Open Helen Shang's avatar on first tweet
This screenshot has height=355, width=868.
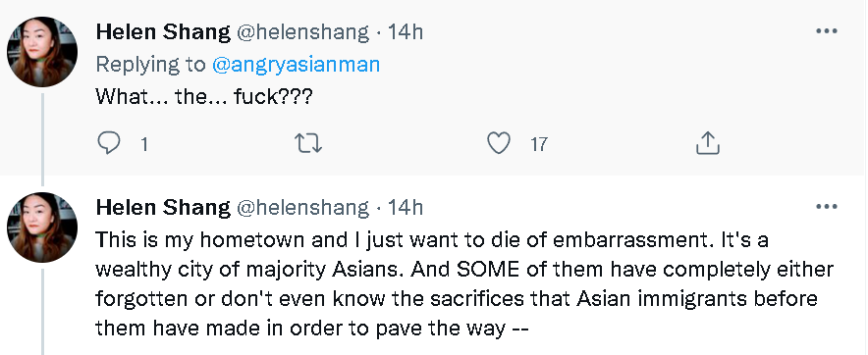pos(42,52)
